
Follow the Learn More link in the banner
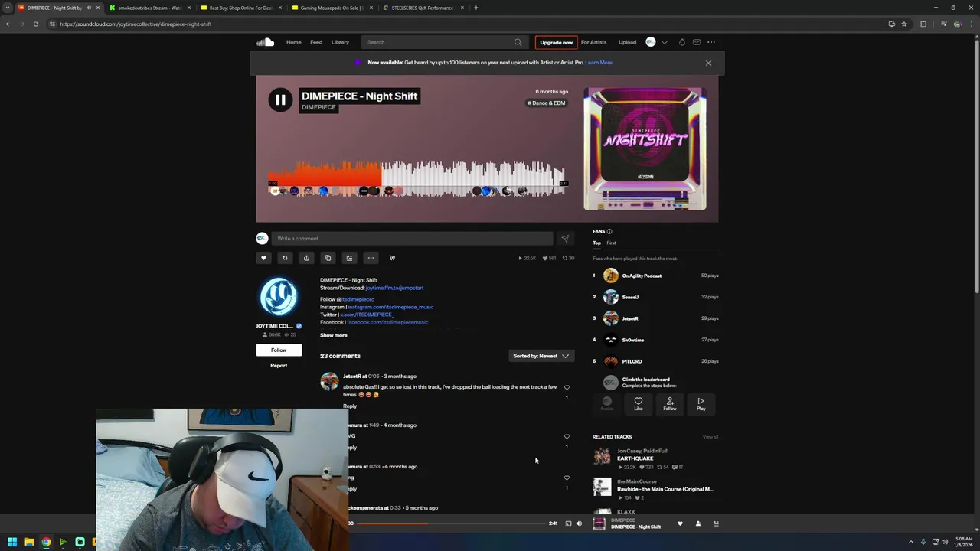[x=599, y=63]
